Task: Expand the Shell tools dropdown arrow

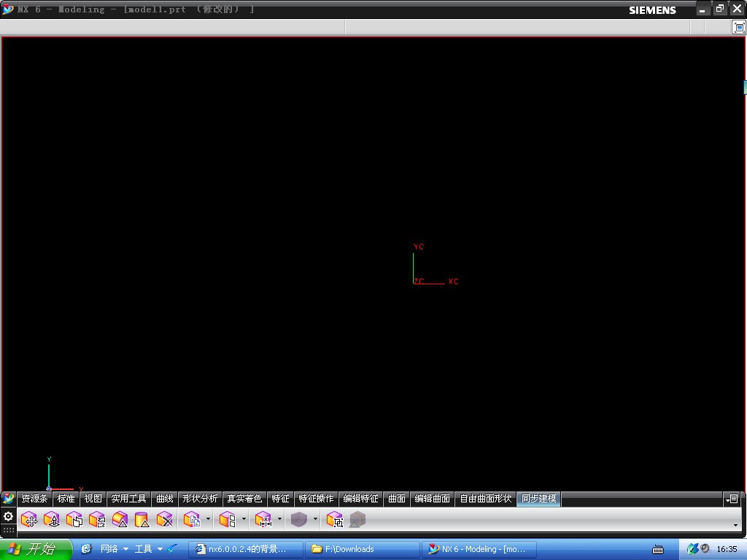Action: pyautogui.click(x=315, y=519)
